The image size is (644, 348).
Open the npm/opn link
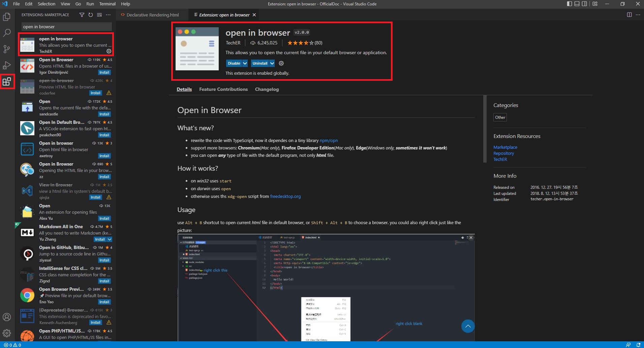(329, 141)
